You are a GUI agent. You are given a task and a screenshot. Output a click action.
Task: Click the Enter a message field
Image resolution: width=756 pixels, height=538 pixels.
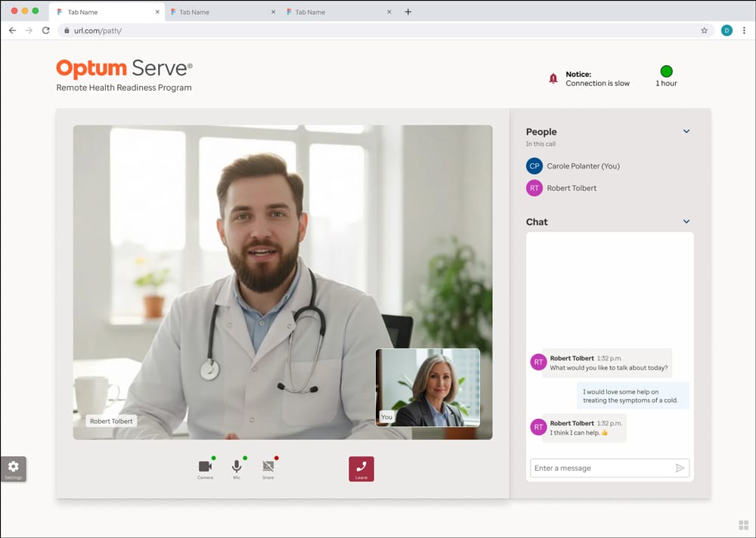pos(601,468)
